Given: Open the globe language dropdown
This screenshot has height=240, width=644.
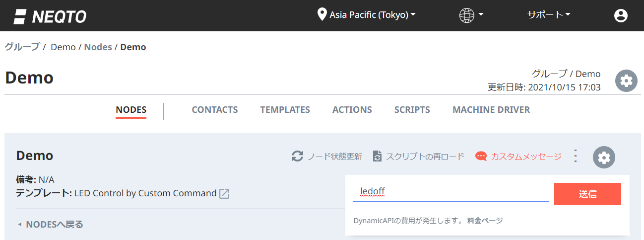Looking at the screenshot, I should (x=471, y=15).
